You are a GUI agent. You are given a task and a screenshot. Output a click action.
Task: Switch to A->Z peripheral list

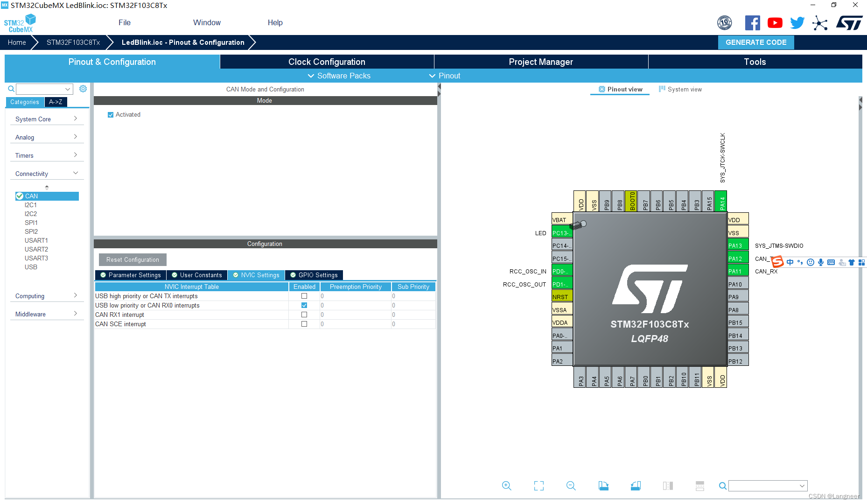[56, 102]
